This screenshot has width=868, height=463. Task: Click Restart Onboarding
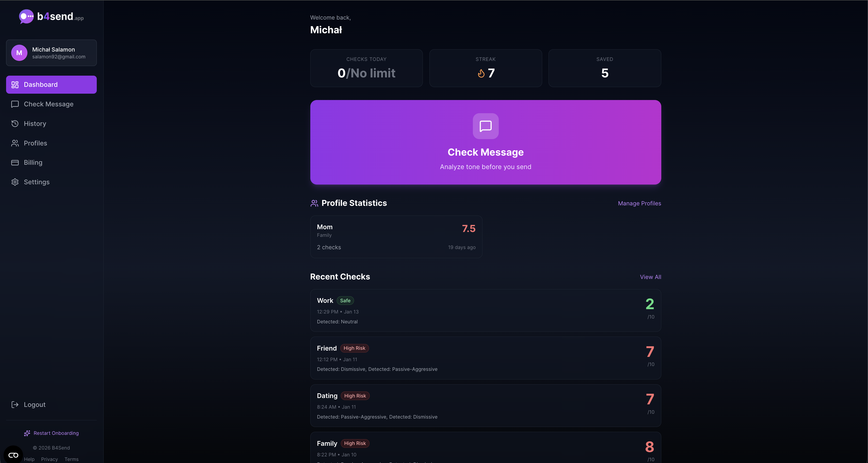click(56, 433)
